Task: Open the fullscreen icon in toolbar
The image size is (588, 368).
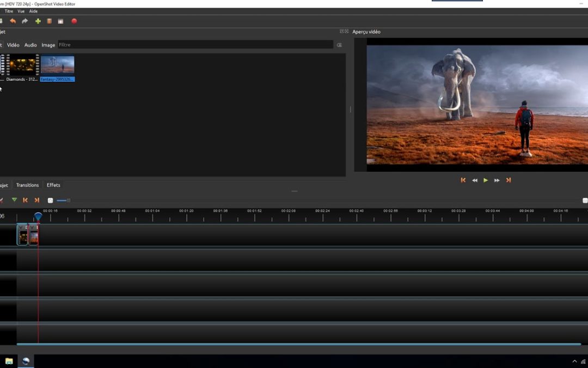Action: [60, 21]
